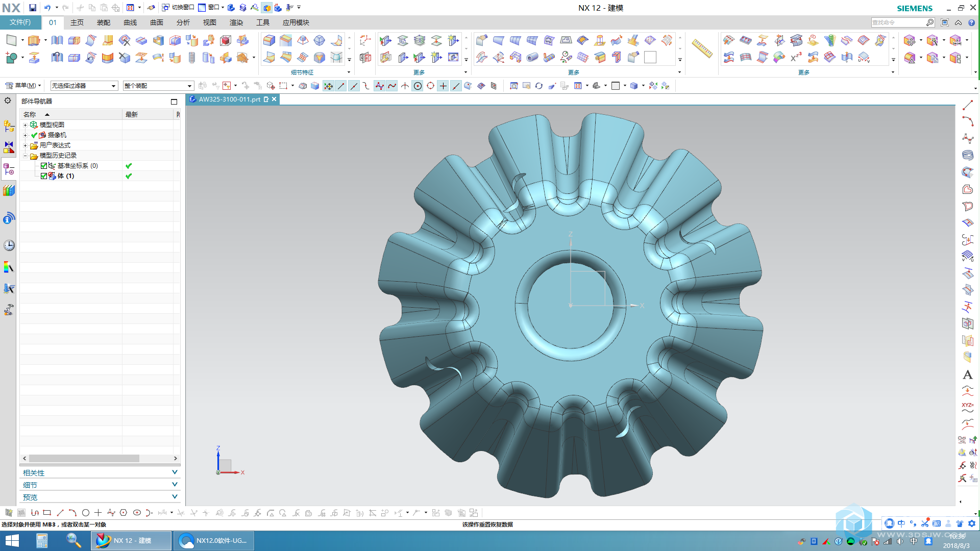980x551 pixels.
Task: Draw a circle from bottom sketch toolbar
Action: click(85, 513)
